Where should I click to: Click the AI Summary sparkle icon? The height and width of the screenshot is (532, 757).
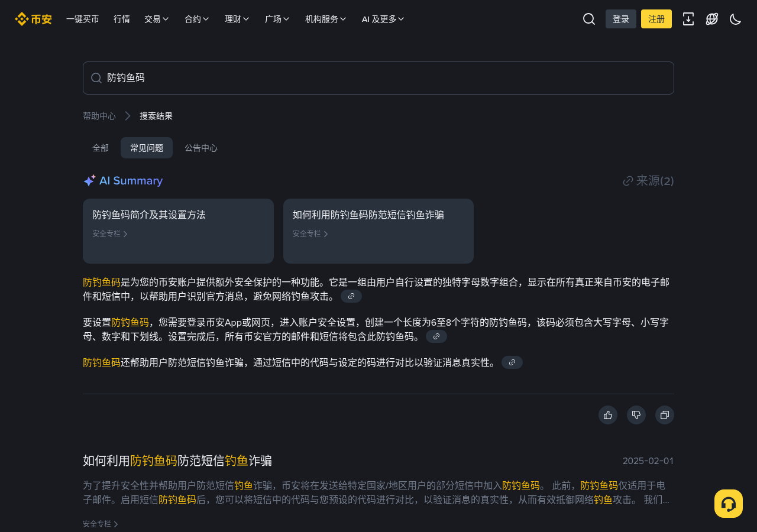tap(89, 181)
